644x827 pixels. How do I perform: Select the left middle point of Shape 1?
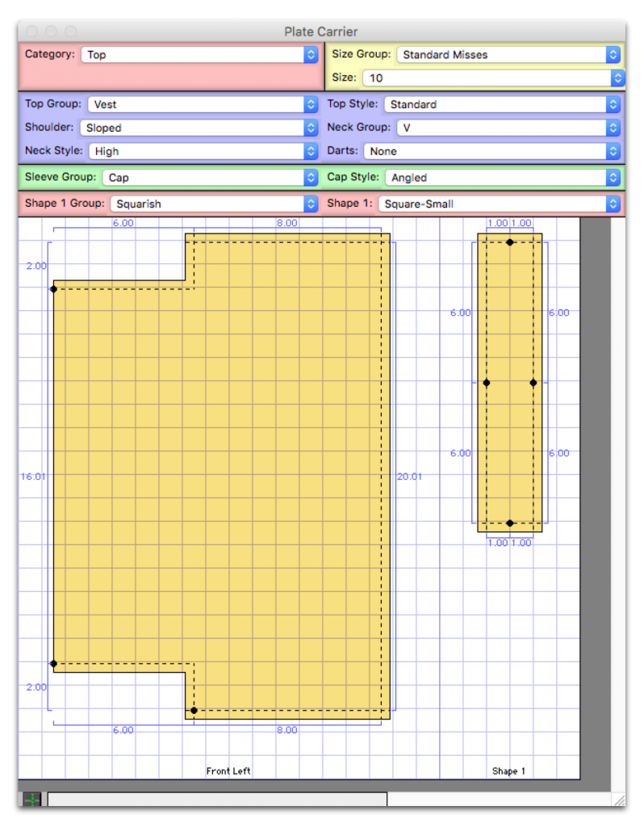(487, 383)
